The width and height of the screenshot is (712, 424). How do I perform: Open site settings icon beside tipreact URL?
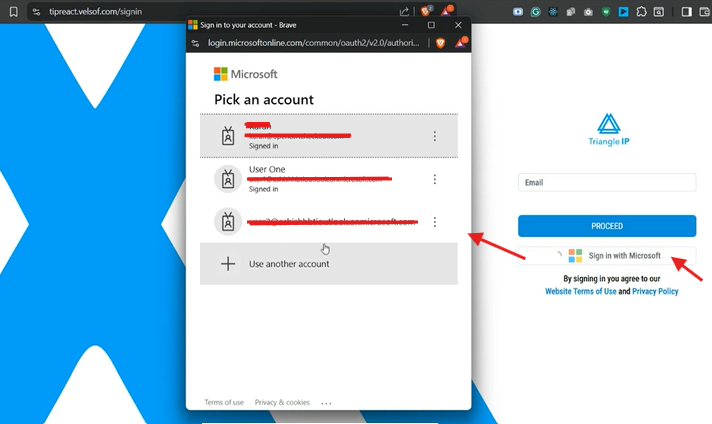pyautogui.click(x=36, y=12)
